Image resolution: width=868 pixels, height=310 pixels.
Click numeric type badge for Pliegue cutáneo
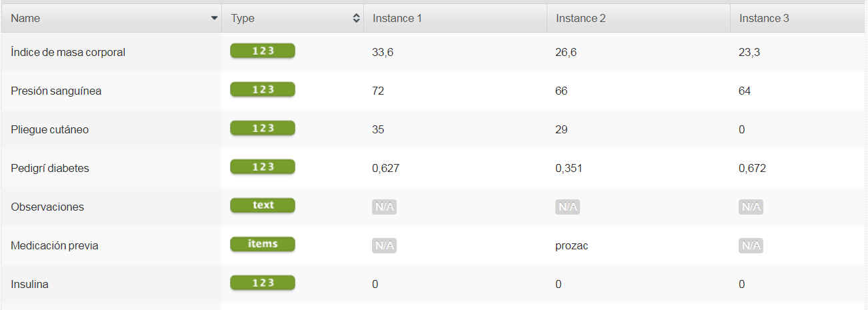pos(263,129)
